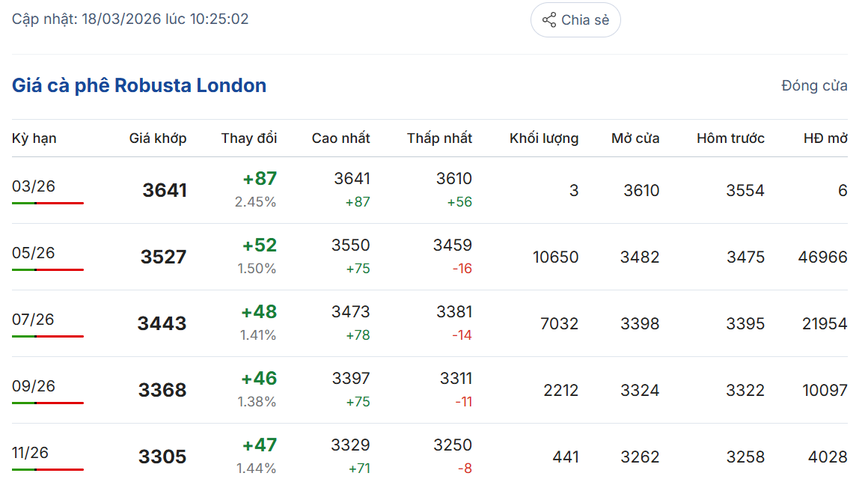Click the Hôm trước column header
868x485 pixels.
pos(730,138)
